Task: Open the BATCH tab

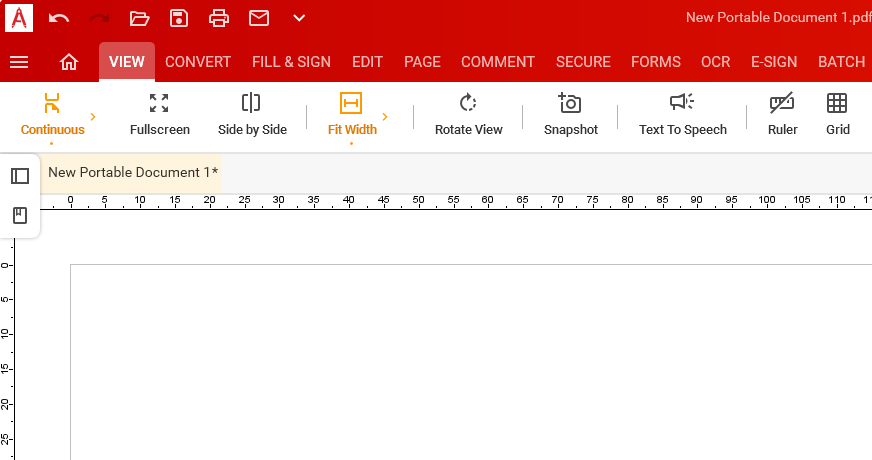Action: coord(841,62)
